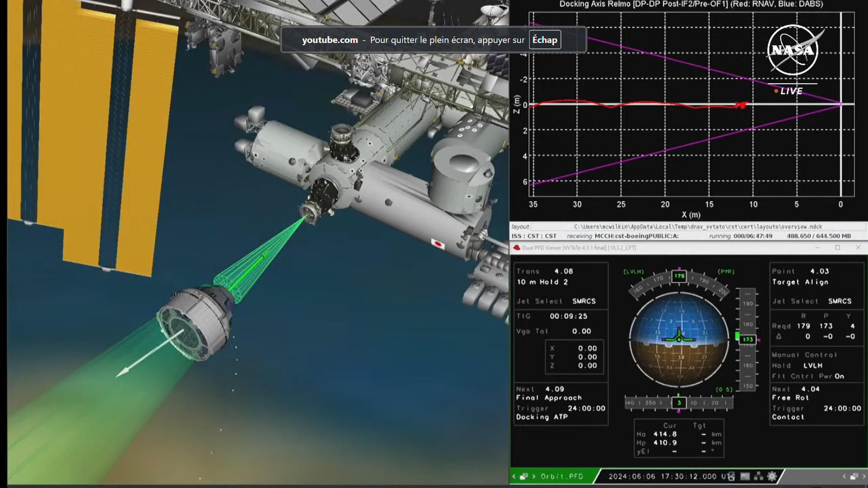This screenshot has width=868, height=488.
Task: Click the Hold value LVLH
Action: pos(813,365)
